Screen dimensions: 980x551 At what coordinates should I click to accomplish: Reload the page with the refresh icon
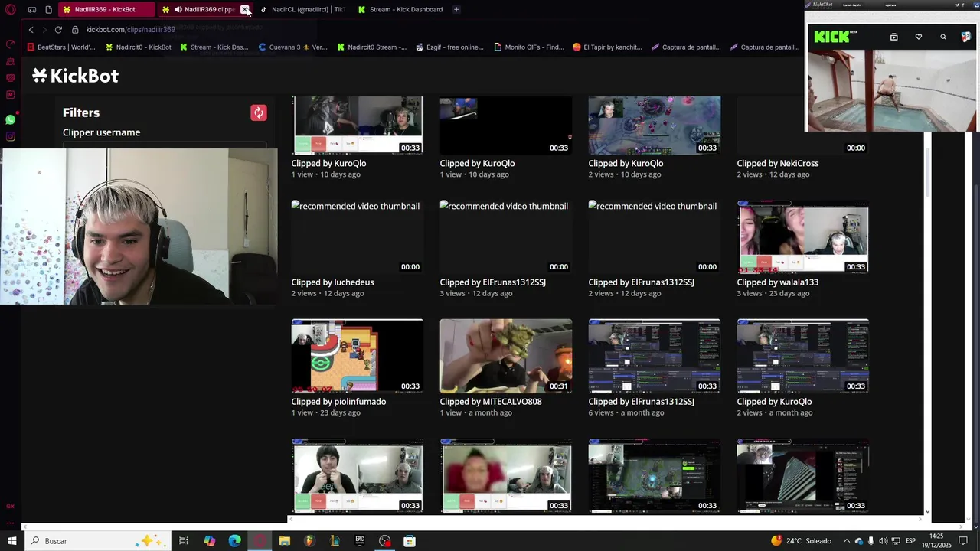(58, 29)
